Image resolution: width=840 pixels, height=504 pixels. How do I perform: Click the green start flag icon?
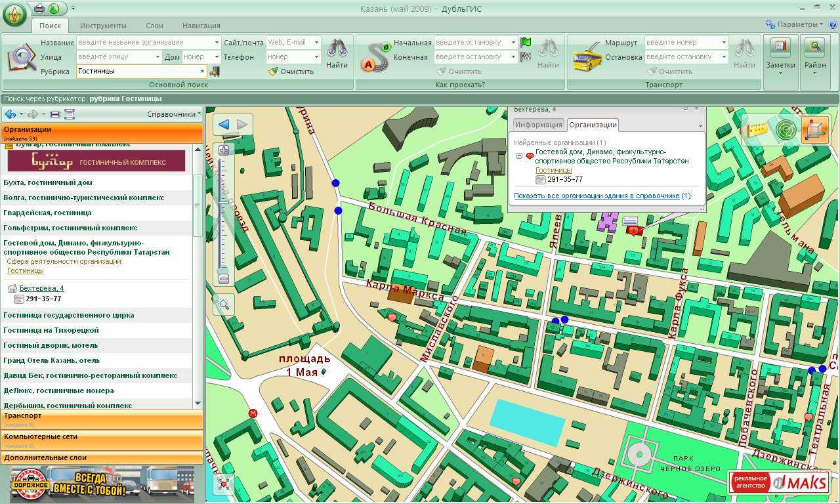[x=526, y=42]
